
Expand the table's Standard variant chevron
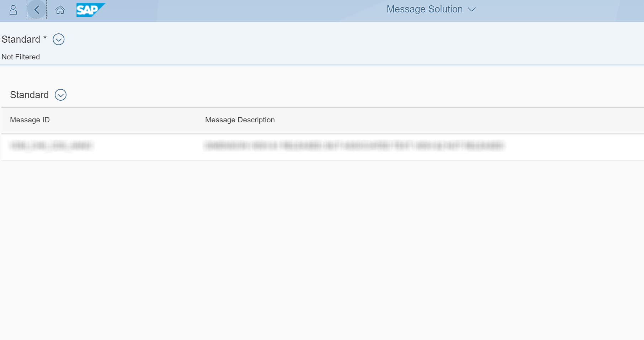[x=60, y=95]
